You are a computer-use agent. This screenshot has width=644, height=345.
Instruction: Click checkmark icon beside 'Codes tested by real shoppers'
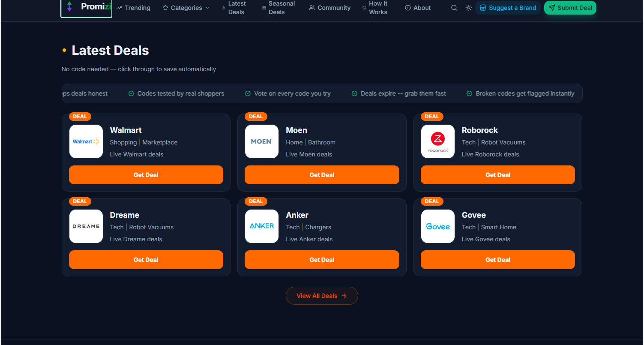point(132,93)
